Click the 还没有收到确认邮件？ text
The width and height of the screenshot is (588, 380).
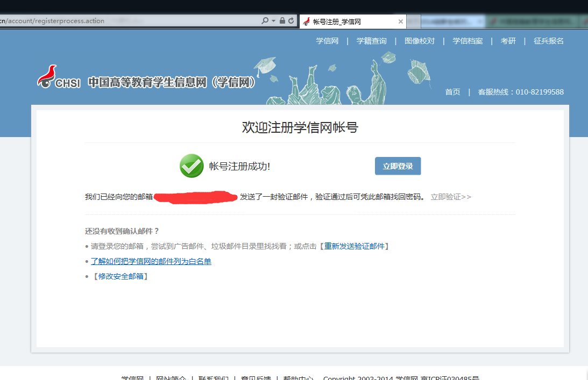[122, 231]
